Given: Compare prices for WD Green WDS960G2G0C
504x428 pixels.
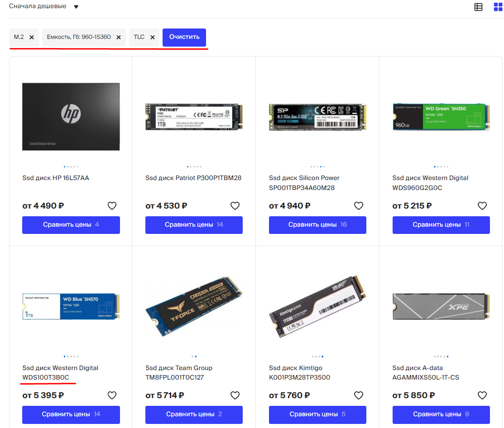Looking at the screenshot, I should click(441, 225).
